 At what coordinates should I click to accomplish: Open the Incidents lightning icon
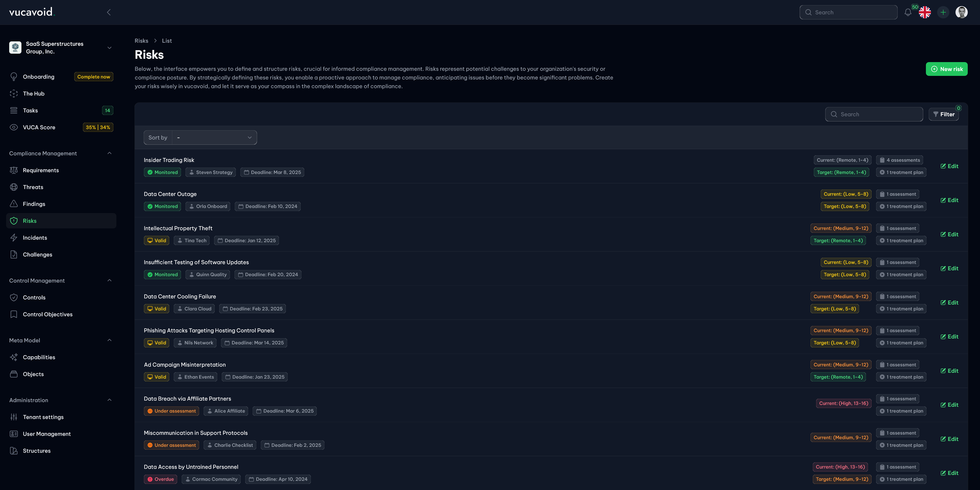pyautogui.click(x=14, y=237)
